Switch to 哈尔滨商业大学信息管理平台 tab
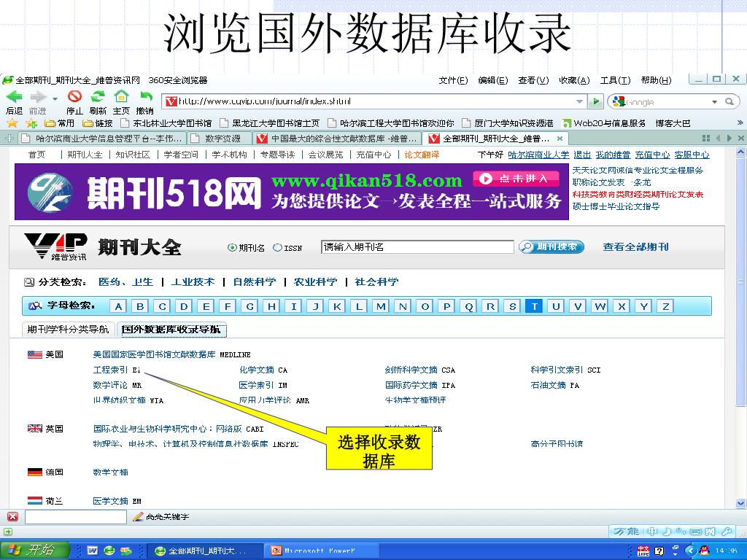The width and height of the screenshot is (747, 560). click(102, 139)
